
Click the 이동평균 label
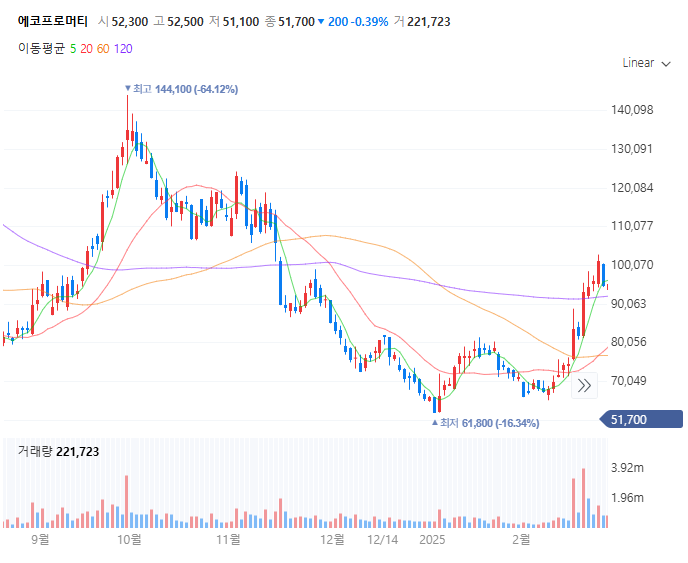click(41, 49)
